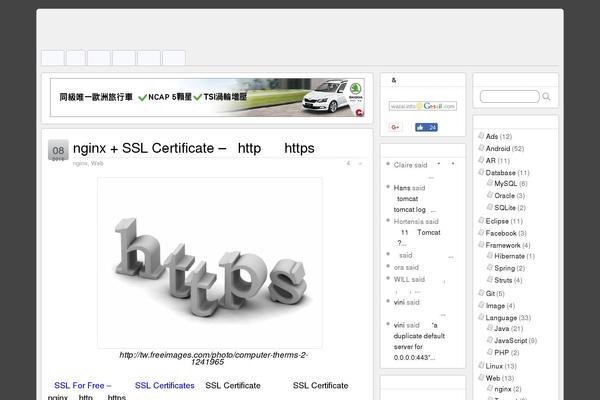The width and height of the screenshot is (600, 400).
Task: Click the folder icon beside Database
Action: [481, 172]
